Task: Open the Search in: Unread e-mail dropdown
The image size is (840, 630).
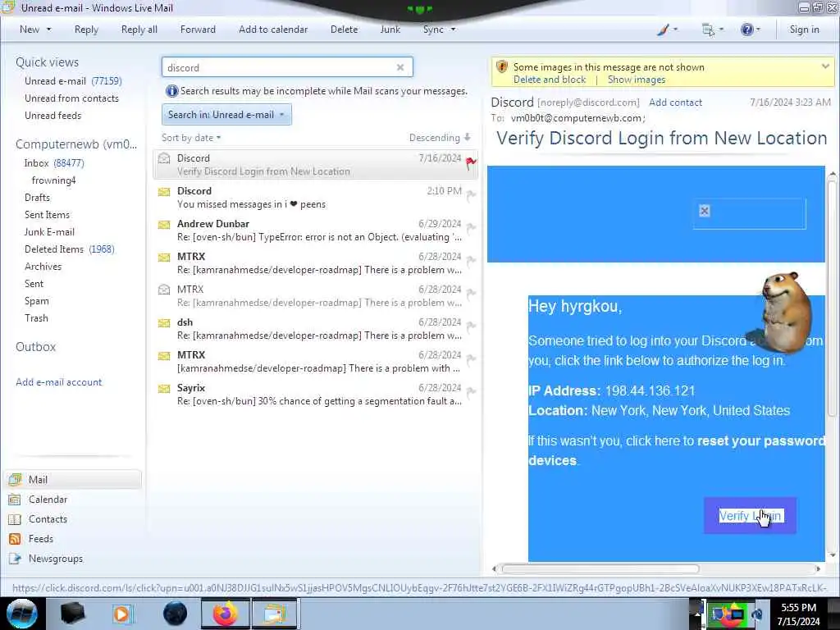Action: pos(226,115)
